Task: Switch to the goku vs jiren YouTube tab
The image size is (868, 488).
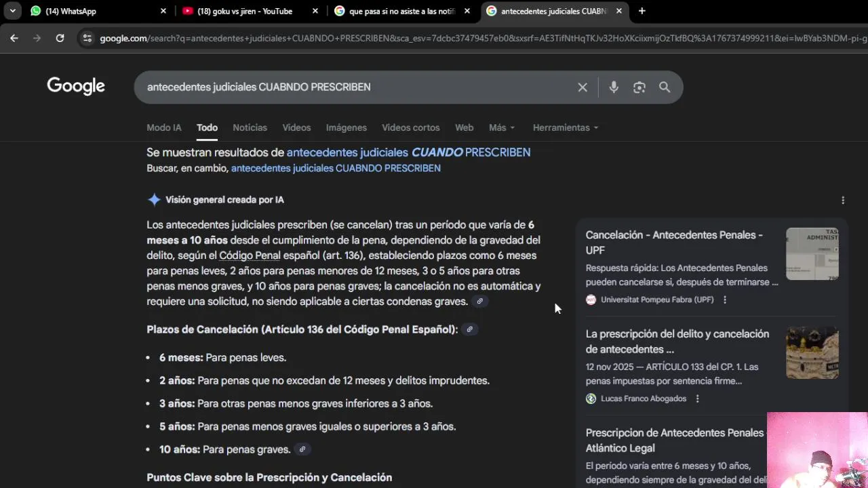Action: coord(249,11)
